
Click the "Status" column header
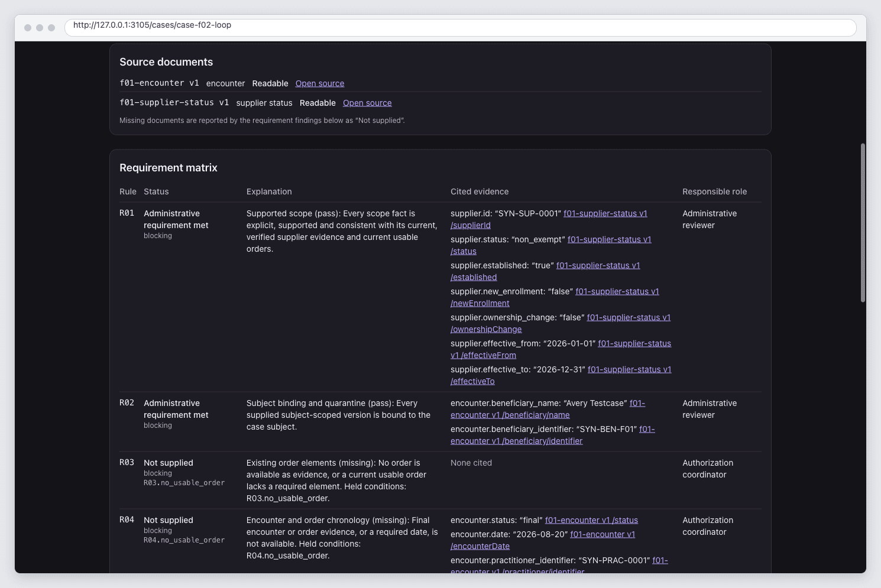point(156,191)
